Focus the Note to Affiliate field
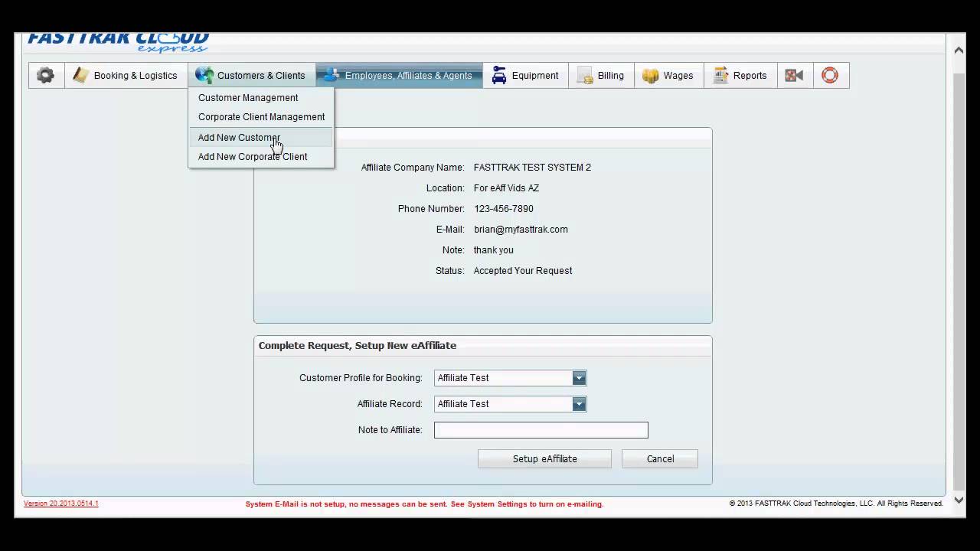 pyautogui.click(x=541, y=430)
